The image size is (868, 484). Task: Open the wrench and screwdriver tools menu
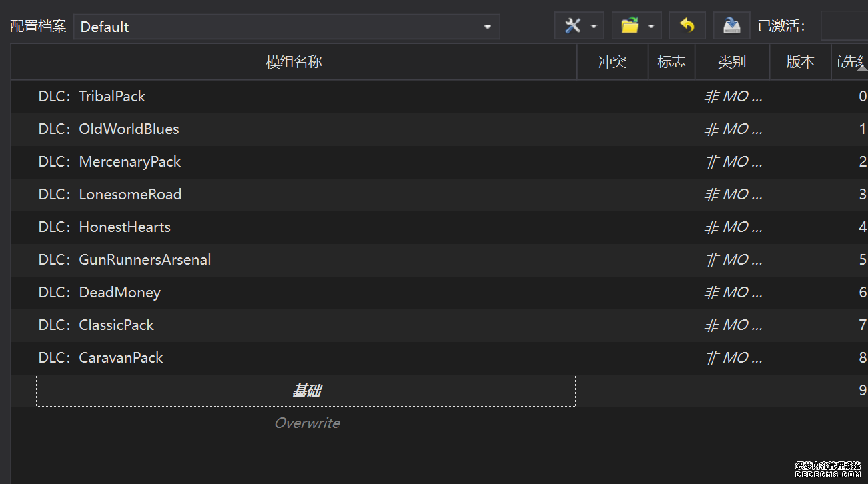579,26
